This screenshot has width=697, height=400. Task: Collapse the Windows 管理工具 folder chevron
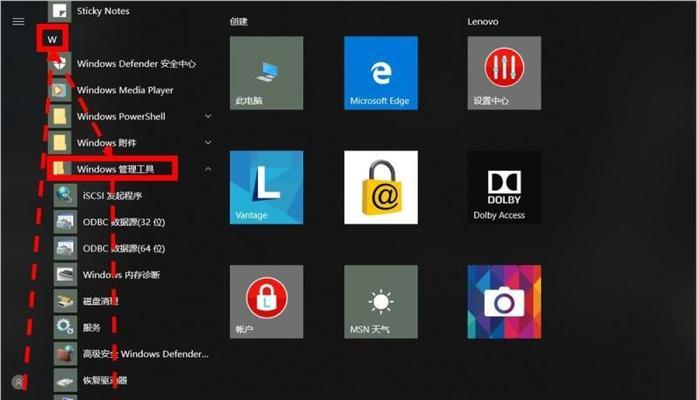(208, 169)
